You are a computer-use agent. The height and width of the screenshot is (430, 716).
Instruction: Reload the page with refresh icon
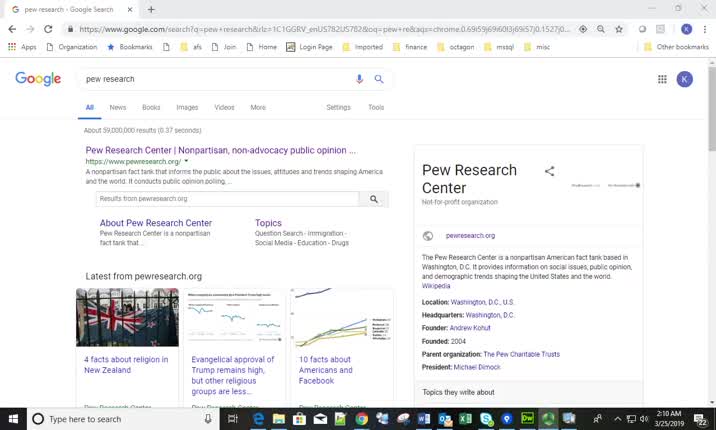(48, 29)
